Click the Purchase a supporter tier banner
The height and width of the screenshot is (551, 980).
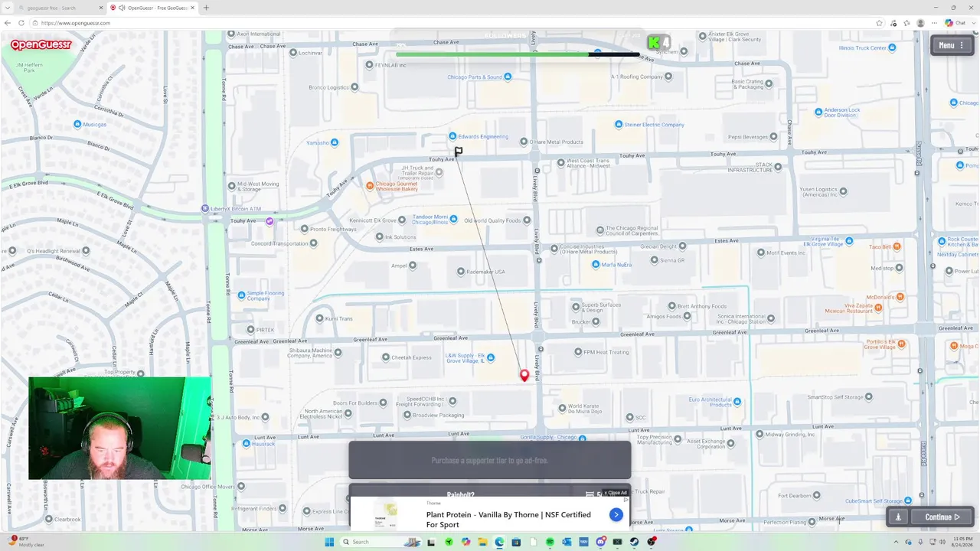(x=490, y=460)
